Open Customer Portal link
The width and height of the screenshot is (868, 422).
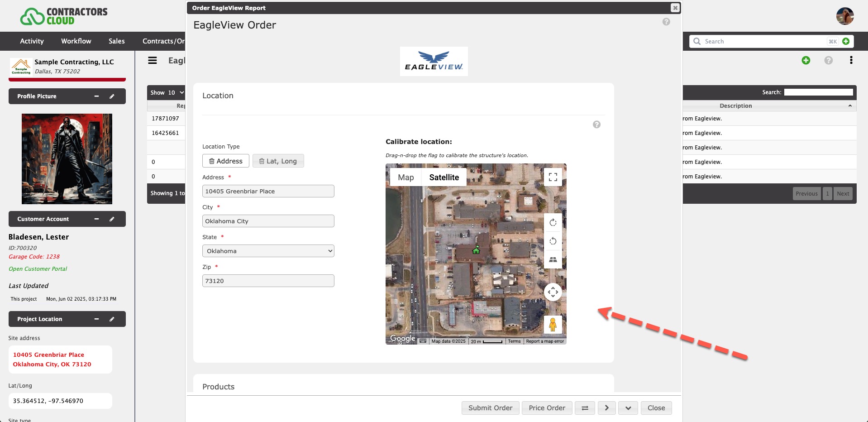click(x=38, y=269)
